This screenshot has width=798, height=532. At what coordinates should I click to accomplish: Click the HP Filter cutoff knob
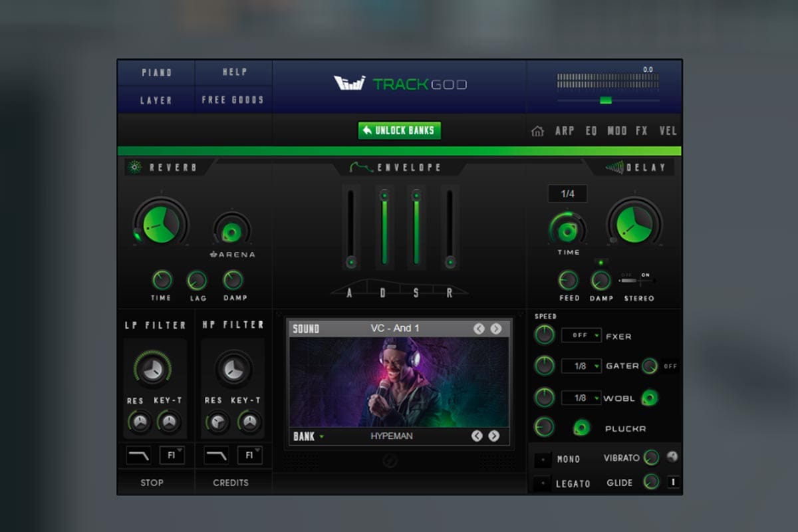233,369
